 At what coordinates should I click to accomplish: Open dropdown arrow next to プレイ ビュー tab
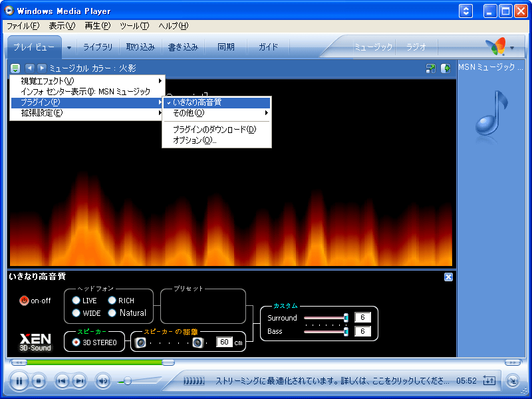[69, 47]
